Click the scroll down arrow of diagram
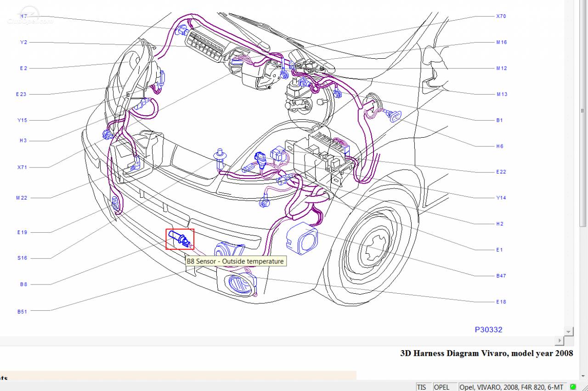 coord(569,331)
